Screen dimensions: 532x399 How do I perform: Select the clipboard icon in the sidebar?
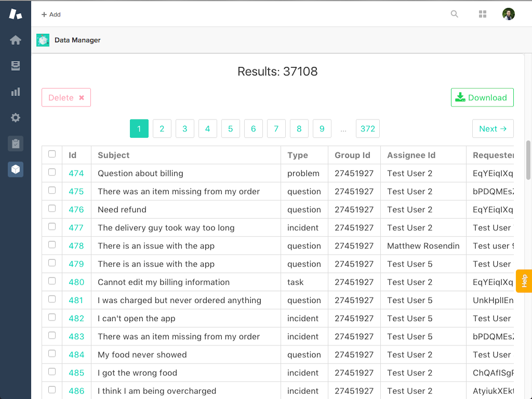coord(16,143)
